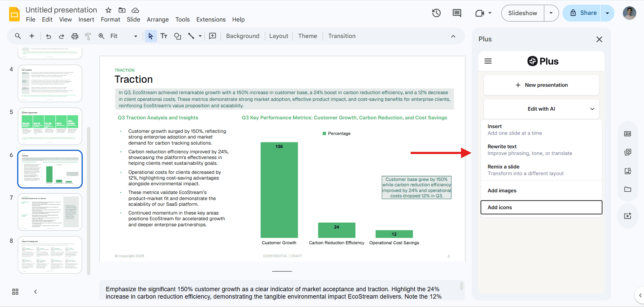Select slide 4 Our Solution thumbnail
Screen dimensions: 644x307
click(50, 83)
